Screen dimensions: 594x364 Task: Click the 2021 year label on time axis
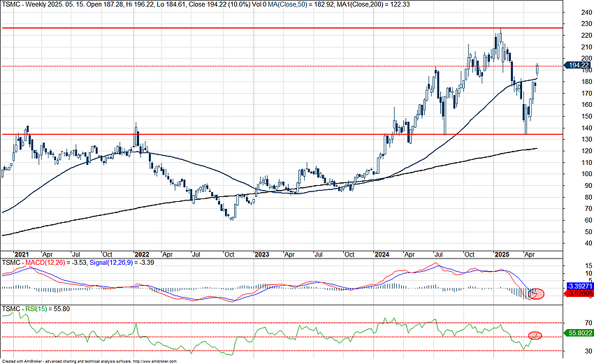21,254
